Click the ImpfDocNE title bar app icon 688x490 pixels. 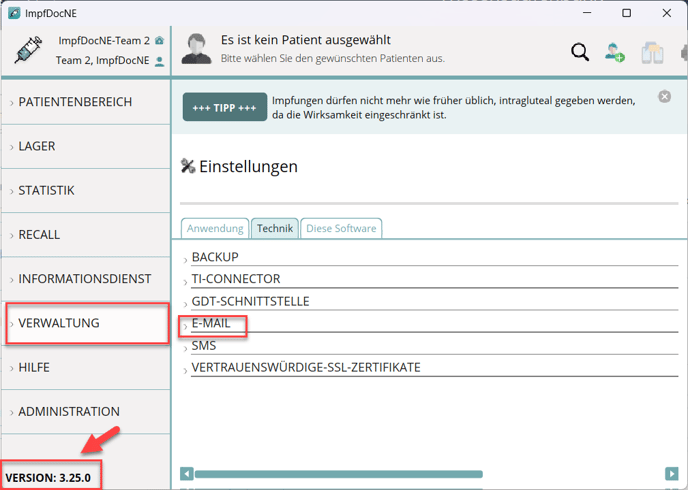(14, 13)
